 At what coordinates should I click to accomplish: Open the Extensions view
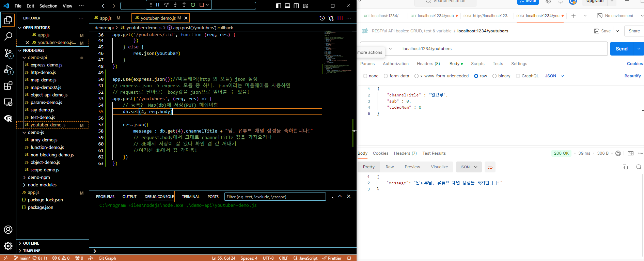tap(8, 86)
